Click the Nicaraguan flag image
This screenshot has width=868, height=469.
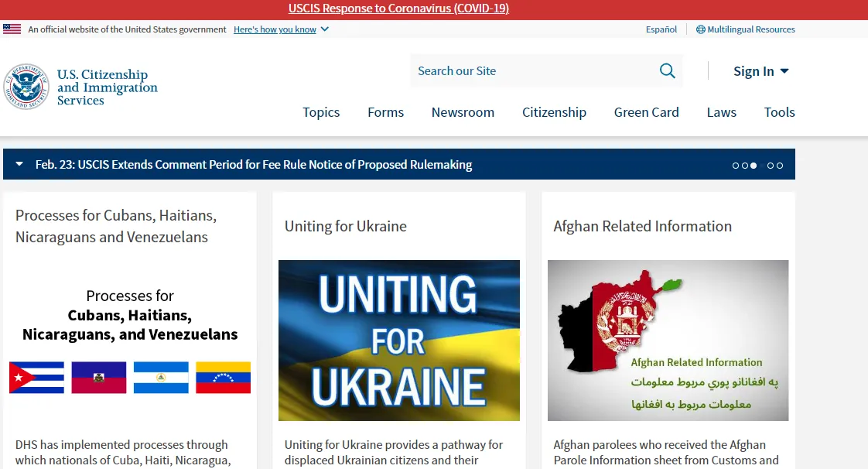pos(161,378)
